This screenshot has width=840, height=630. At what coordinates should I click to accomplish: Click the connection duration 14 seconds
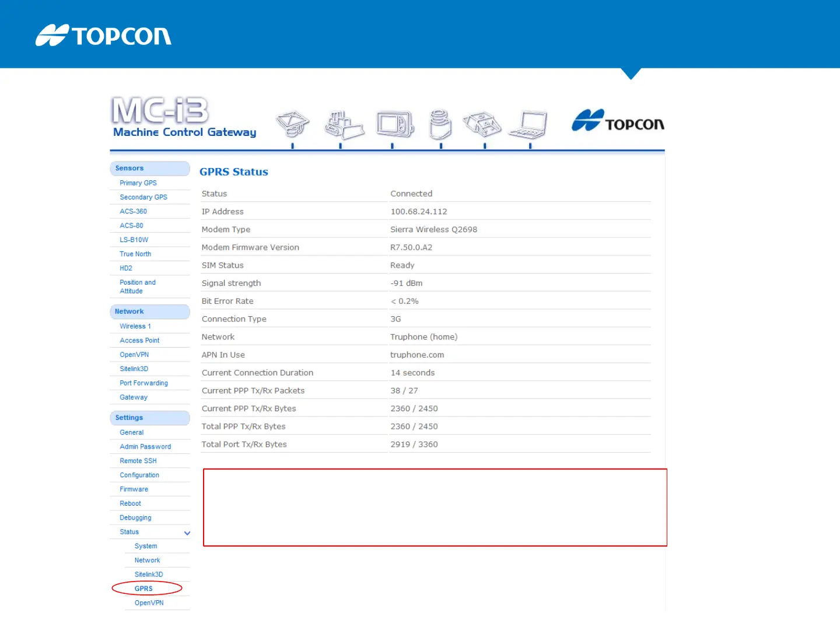pyautogui.click(x=412, y=373)
